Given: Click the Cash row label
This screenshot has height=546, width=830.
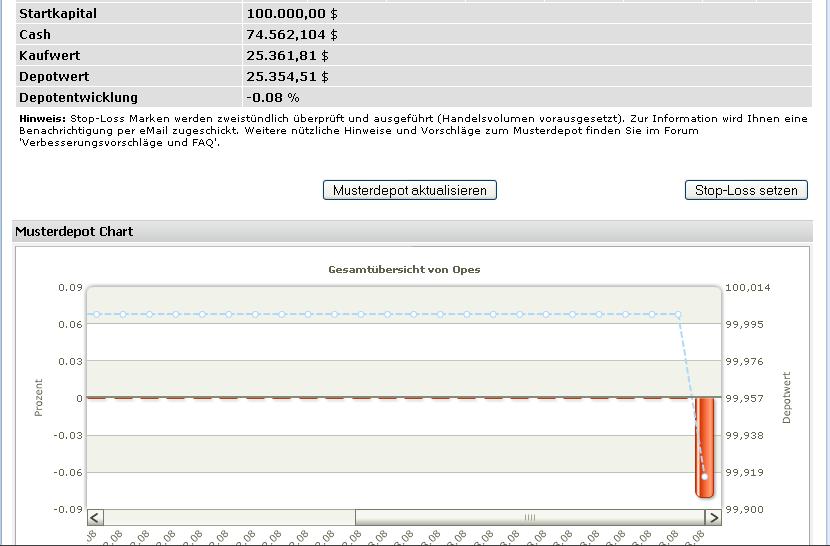Looking at the screenshot, I should coord(35,35).
